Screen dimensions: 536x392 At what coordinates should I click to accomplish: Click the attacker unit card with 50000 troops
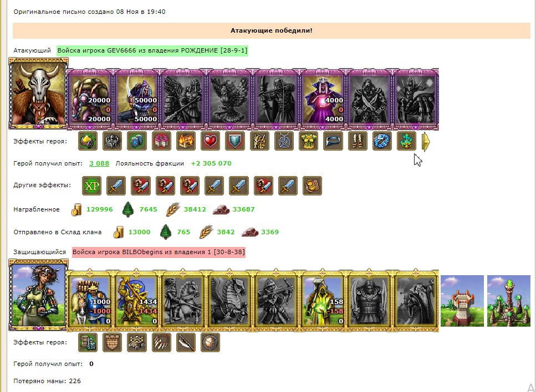pos(137,99)
